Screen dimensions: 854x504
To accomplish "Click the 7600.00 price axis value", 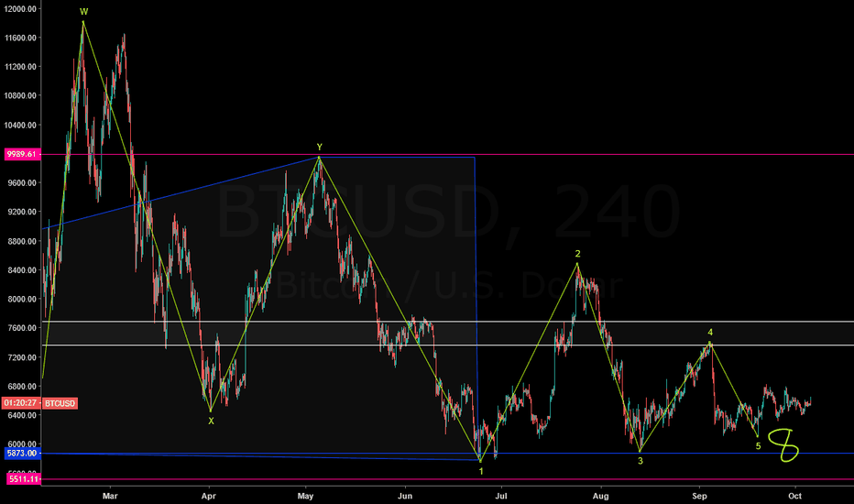I will coord(22,327).
